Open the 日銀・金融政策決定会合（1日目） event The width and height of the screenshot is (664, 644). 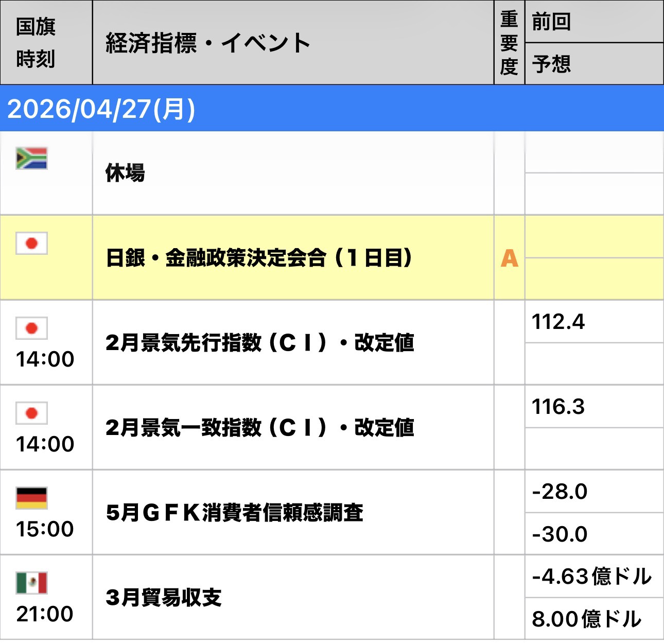pyautogui.click(x=259, y=258)
